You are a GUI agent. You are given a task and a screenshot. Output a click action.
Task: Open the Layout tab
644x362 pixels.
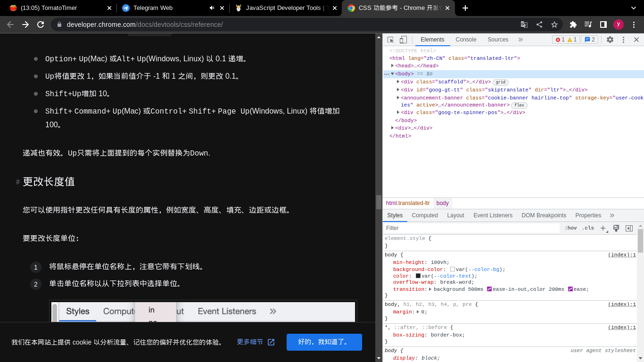(x=455, y=215)
